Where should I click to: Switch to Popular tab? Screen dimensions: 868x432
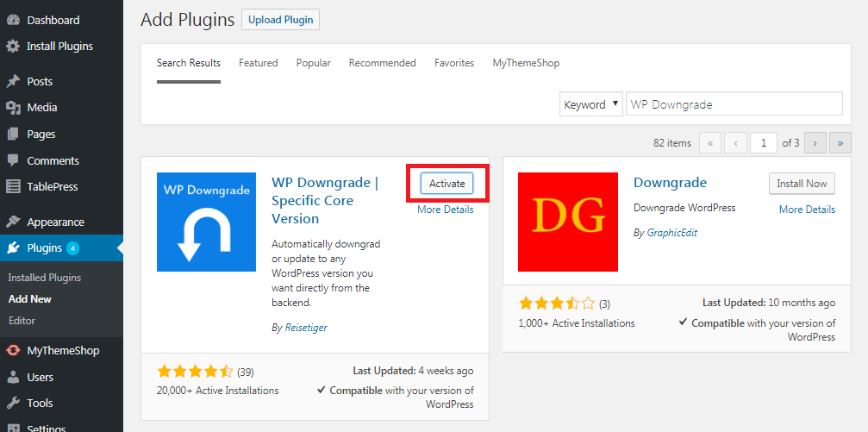coord(313,63)
